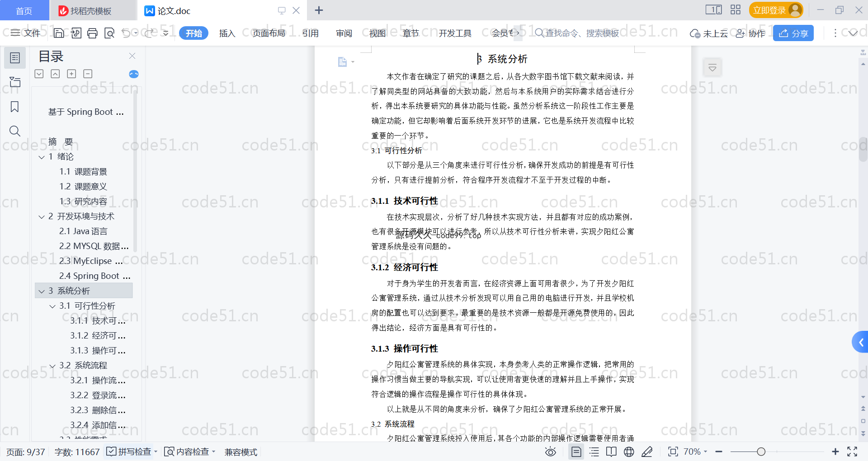Open the outline/TOC panel icon in sidebar
The image size is (868, 461).
click(15, 58)
